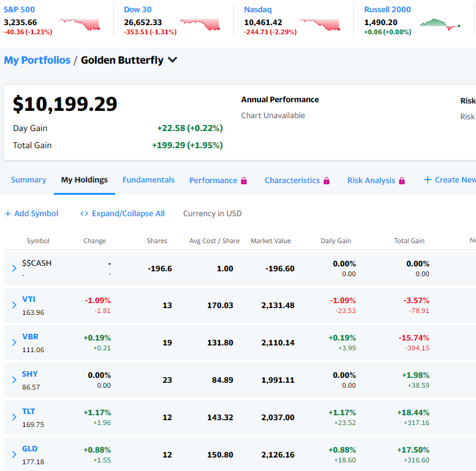Image resolution: width=476 pixels, height=471 pixels.
Task: Sort by the Total Gain header
Action: [x=409, y=241]
